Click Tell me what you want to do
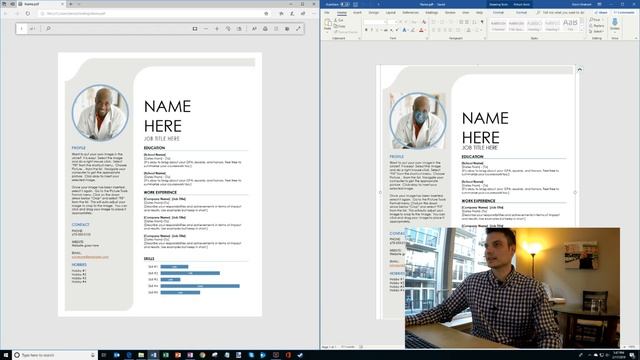Viewport: 640px width, 360px height. 560,13
